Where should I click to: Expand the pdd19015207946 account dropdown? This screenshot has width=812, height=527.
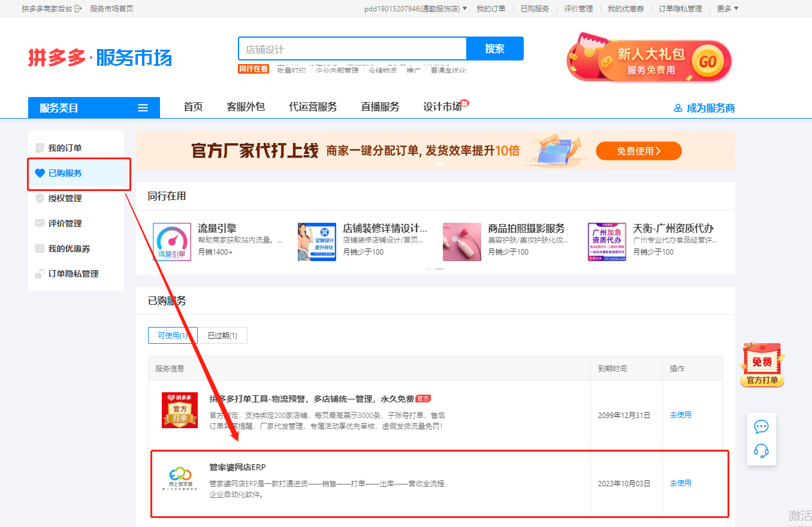415,8
